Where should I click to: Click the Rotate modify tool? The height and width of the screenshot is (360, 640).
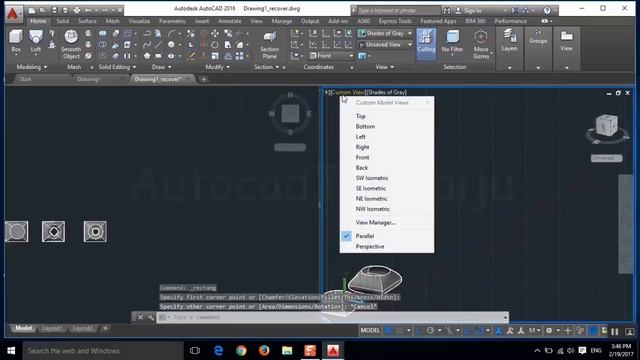(x=215, y=44)
